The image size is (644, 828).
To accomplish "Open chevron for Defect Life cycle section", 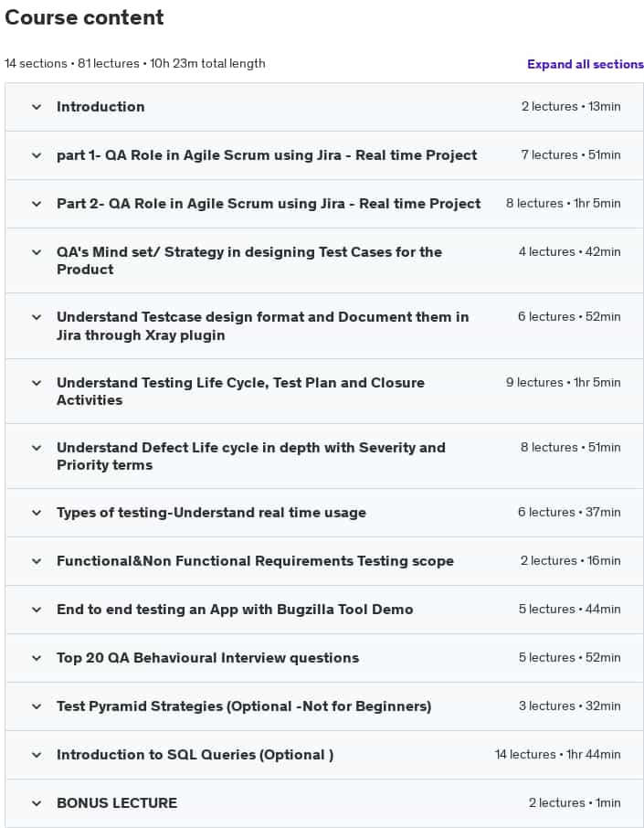I will (37, 448).
